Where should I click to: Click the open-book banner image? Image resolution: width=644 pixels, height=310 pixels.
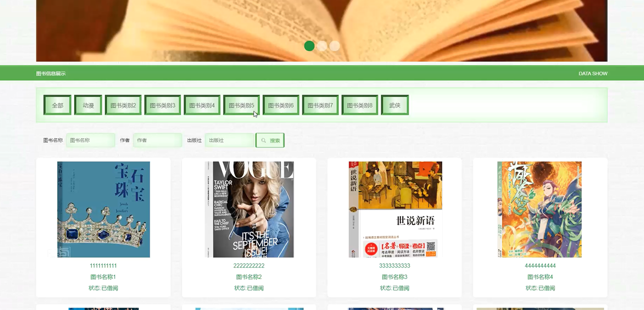pyautogui.click(x=322, y=31)
